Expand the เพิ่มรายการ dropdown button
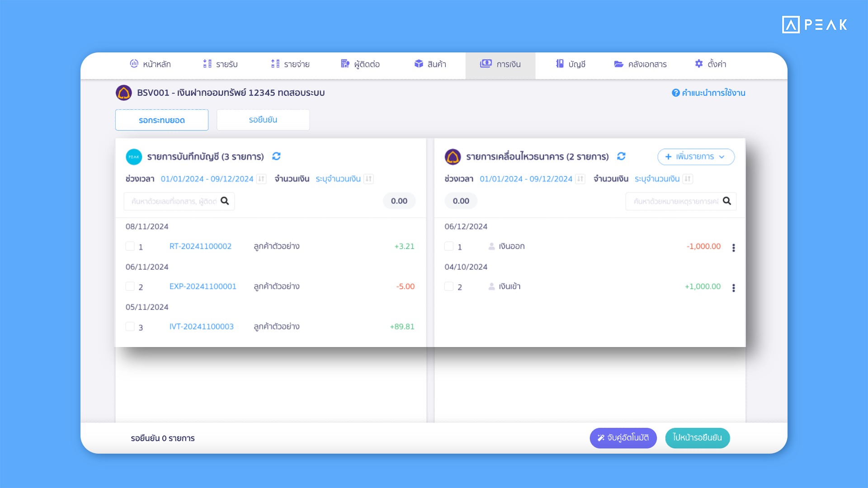 [696, 157]
